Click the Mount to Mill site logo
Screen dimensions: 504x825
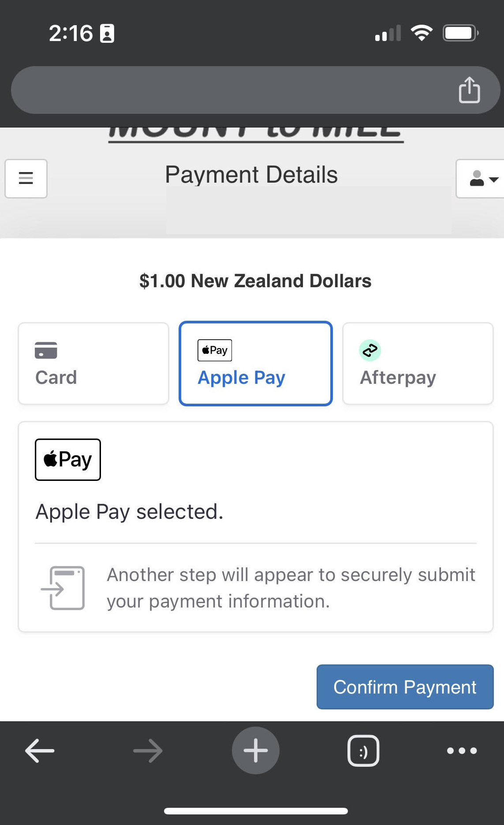pyautogui.click(x=255, y=133)
